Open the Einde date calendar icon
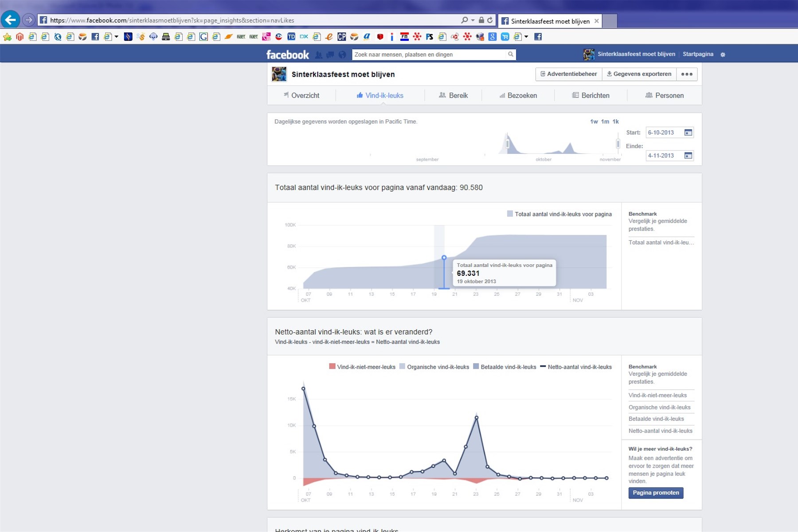Screen dimensions: 798x532 tap(688, 156)
